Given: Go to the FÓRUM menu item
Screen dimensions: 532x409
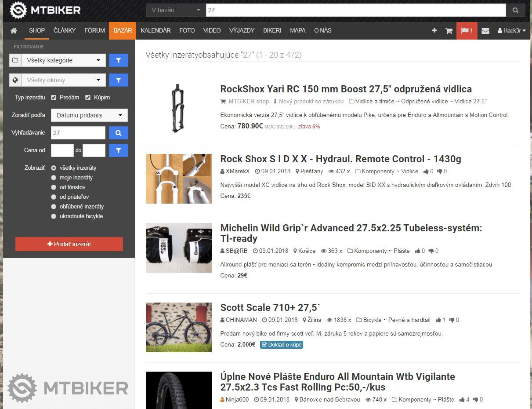Looking at the screenshot, I should (x=94, y=31).
